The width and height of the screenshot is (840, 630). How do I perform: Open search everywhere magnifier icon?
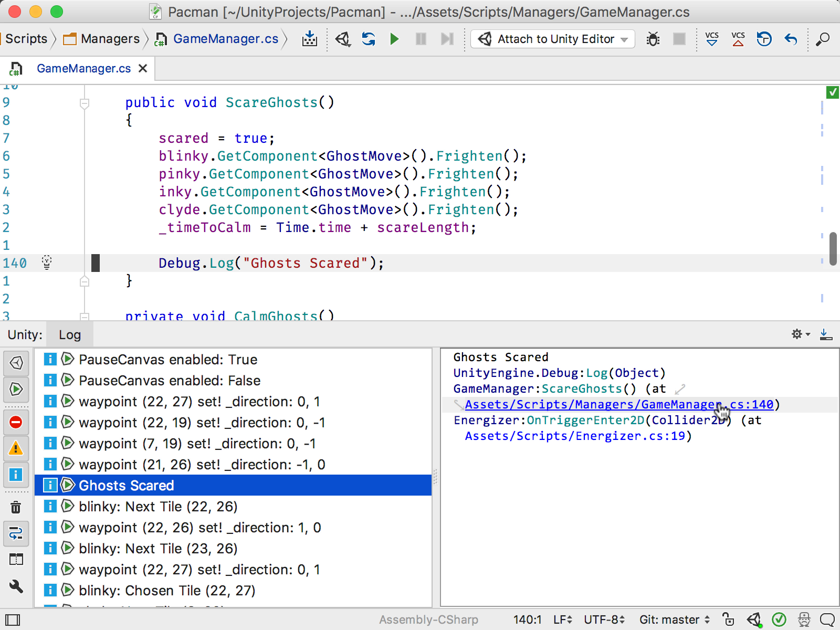coord(823,39)
